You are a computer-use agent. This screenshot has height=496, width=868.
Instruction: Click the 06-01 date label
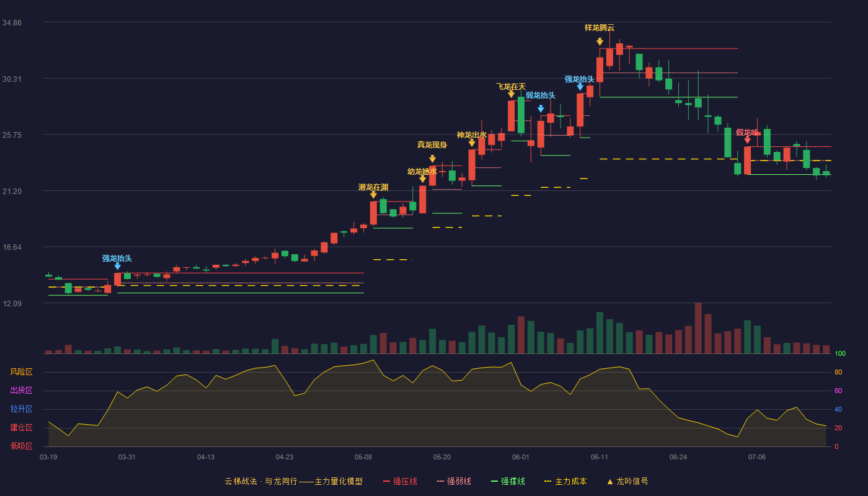click(x=521, y=457)
